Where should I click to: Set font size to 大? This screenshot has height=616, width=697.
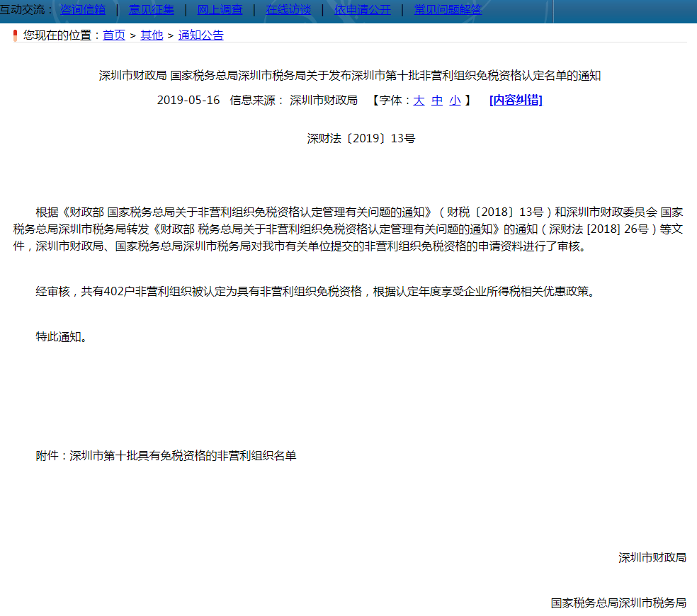419,101
